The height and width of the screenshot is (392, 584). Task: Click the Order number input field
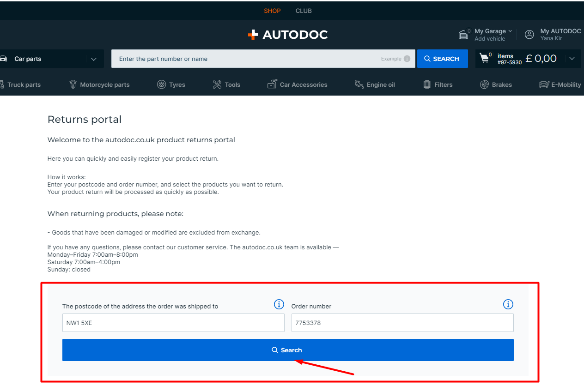(402, 323)
